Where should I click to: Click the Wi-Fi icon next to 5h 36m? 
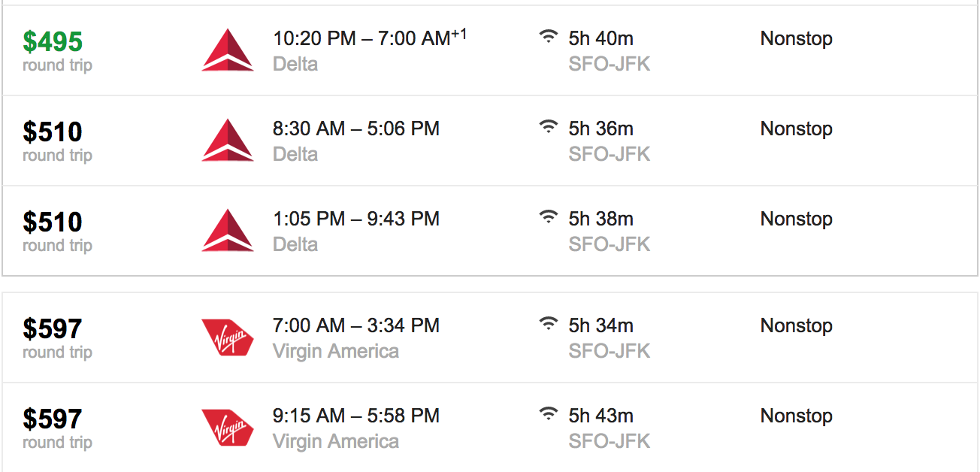549,126
